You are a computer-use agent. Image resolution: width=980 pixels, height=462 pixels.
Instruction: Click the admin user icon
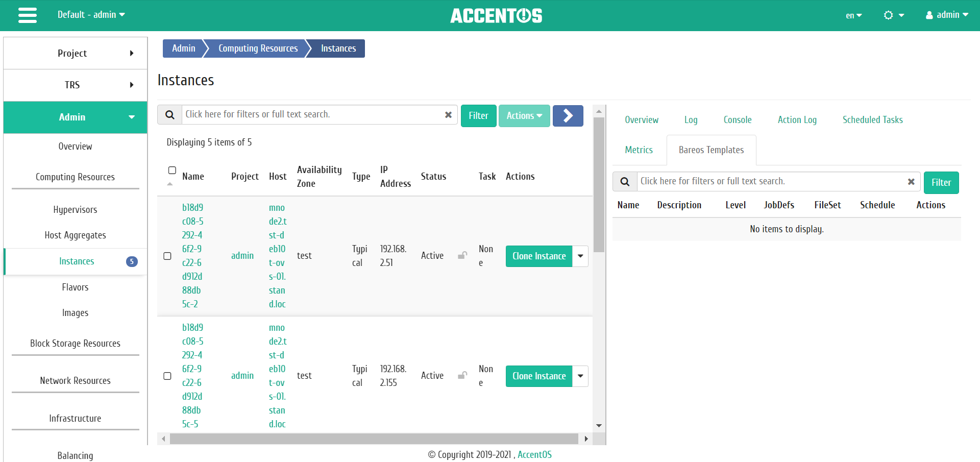[x=929, y=15]
